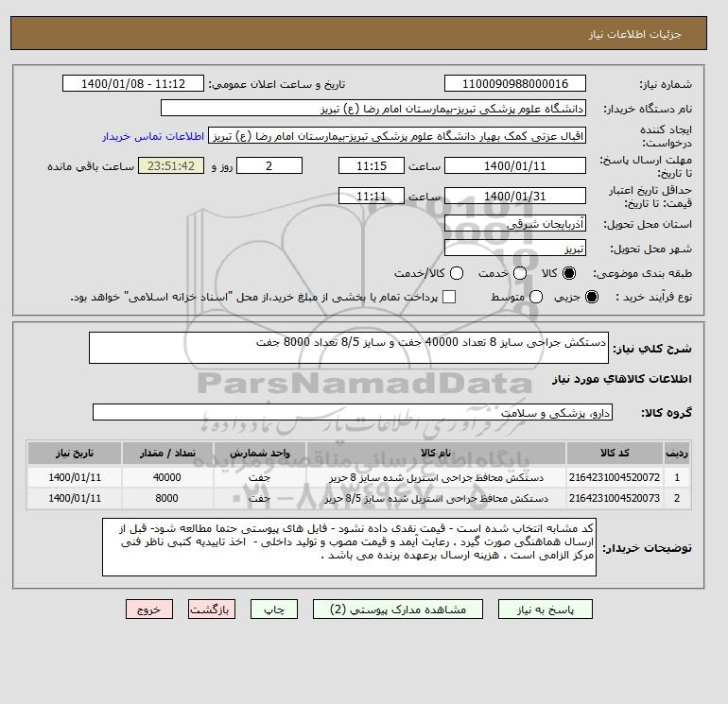Open 'مشاهده مدارک پیوستی (2)' attachments
The width and height of the screenshot is (728, 704).
click(398, 609)
